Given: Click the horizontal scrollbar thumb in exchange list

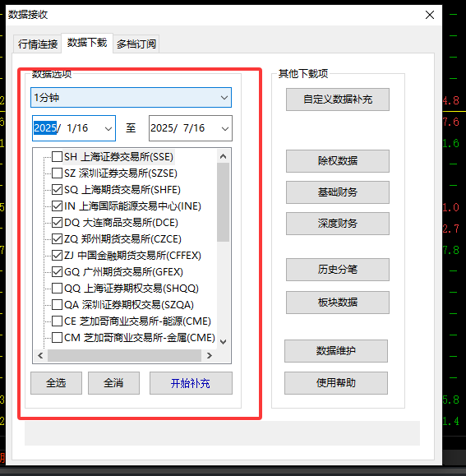Looking at the screenshot, I should [x=125, y=355].
